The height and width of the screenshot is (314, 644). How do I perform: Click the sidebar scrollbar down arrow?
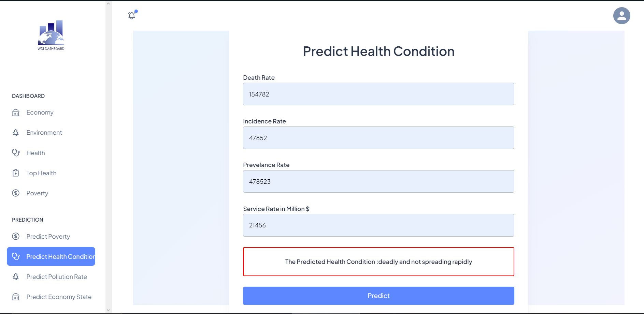click(x=108, y=310)
